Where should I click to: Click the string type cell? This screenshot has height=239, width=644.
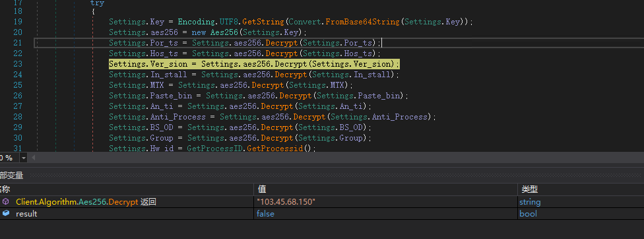(x=530, y=201)
